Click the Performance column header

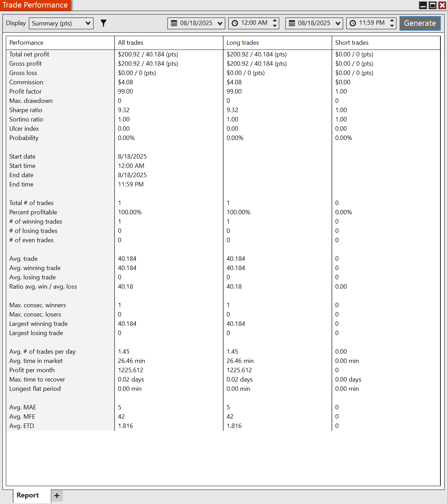click(x=60, y=43)
